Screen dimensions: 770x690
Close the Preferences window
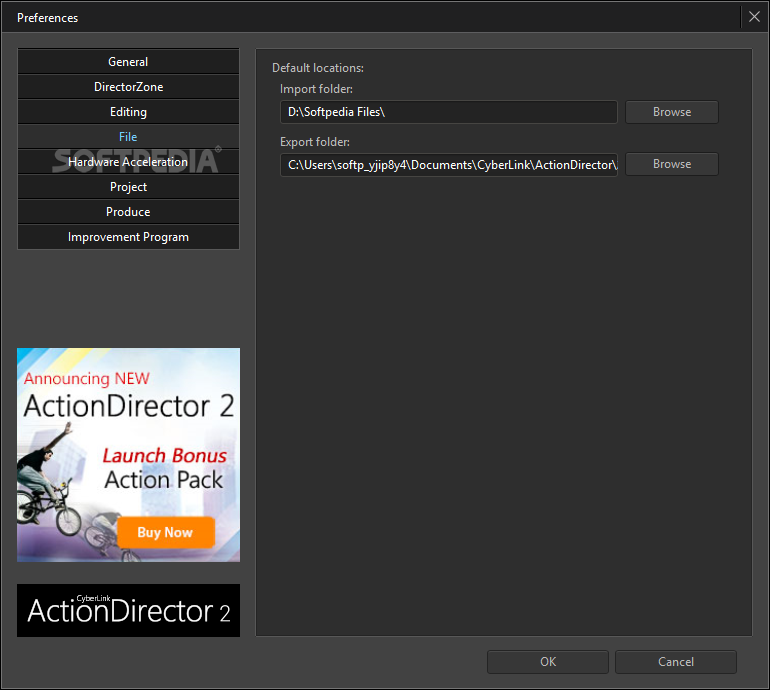[754, 17]
